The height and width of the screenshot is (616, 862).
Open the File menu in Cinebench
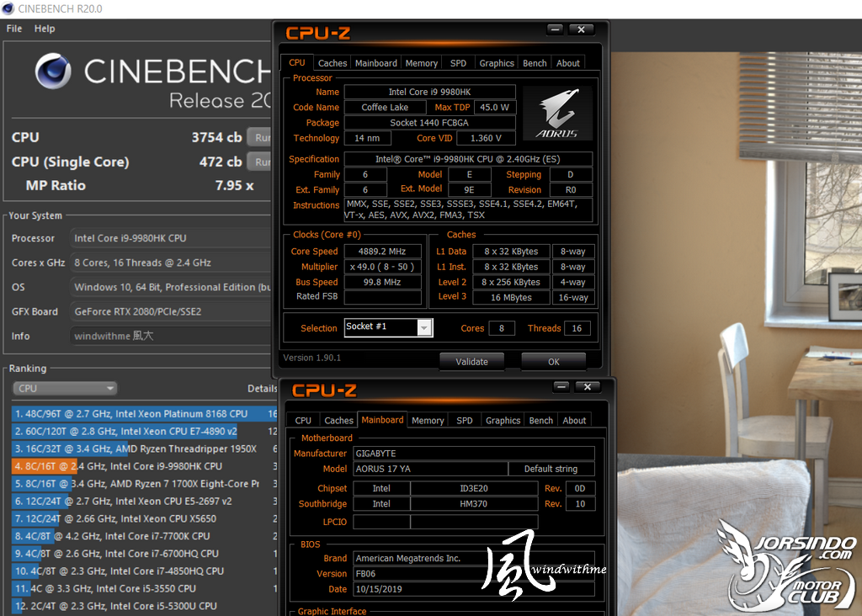[x=13, y=29]
